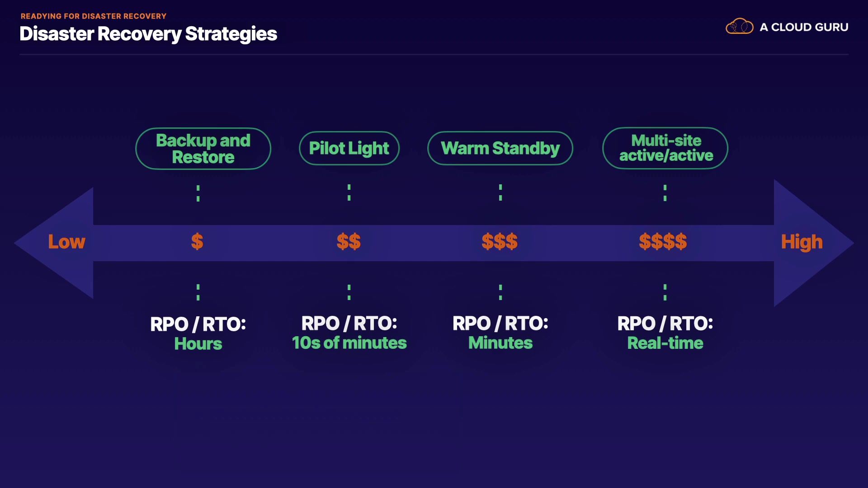Click the Disaster Recovery Strategies title
This screenshot has width=868, height=488.
click(148, 34)
